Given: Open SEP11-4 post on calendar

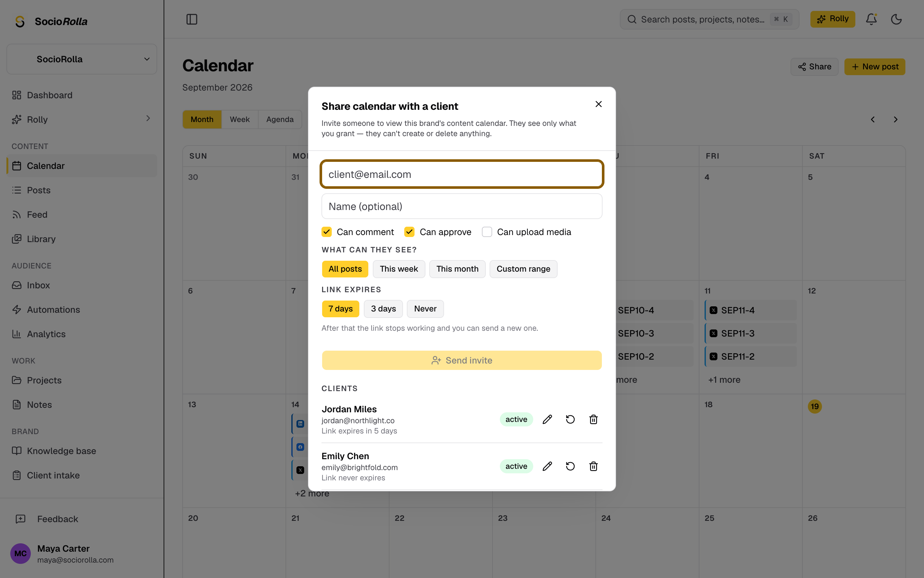Looking at the screenshot, I should 751,311.
